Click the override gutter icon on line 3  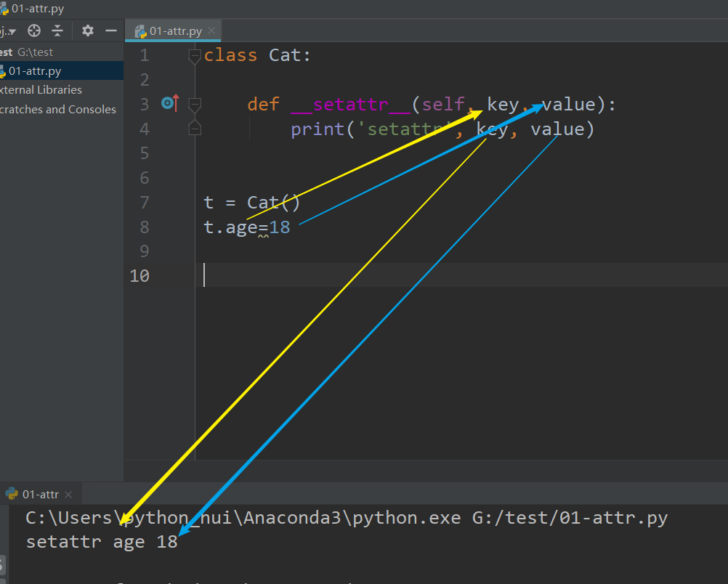tap(170, 102)
